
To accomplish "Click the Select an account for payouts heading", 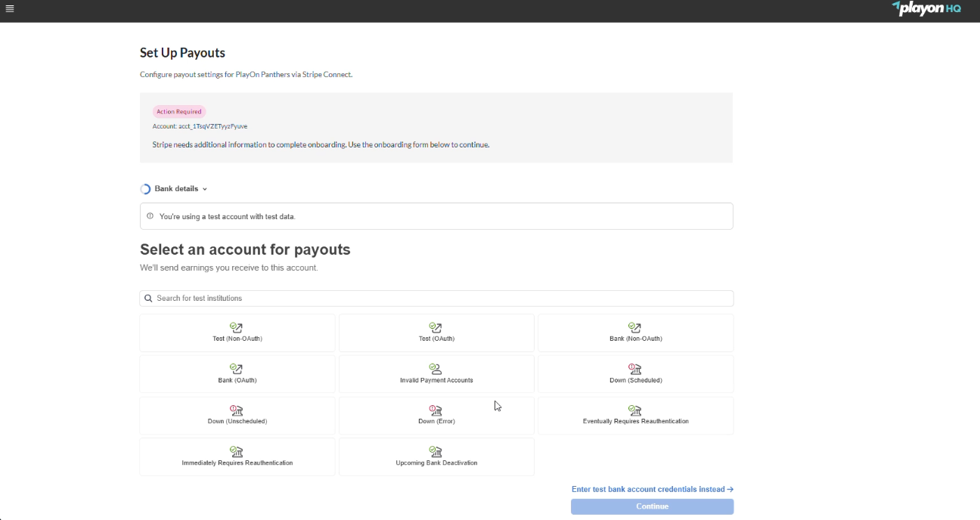I will coord(245,249).
